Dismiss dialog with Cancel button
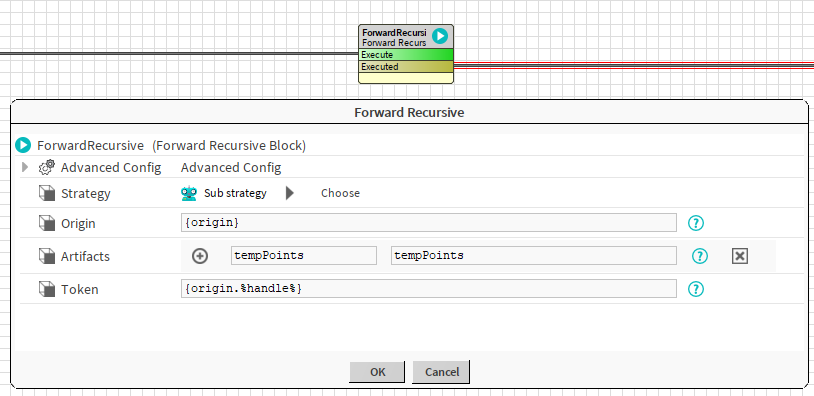This screenshot has width=814, height=396. click(442, 372)
